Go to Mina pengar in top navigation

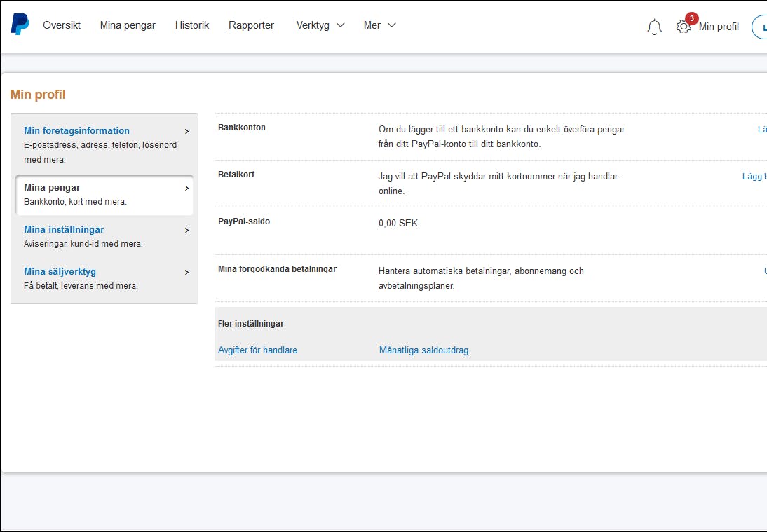[x=128, y=25]
